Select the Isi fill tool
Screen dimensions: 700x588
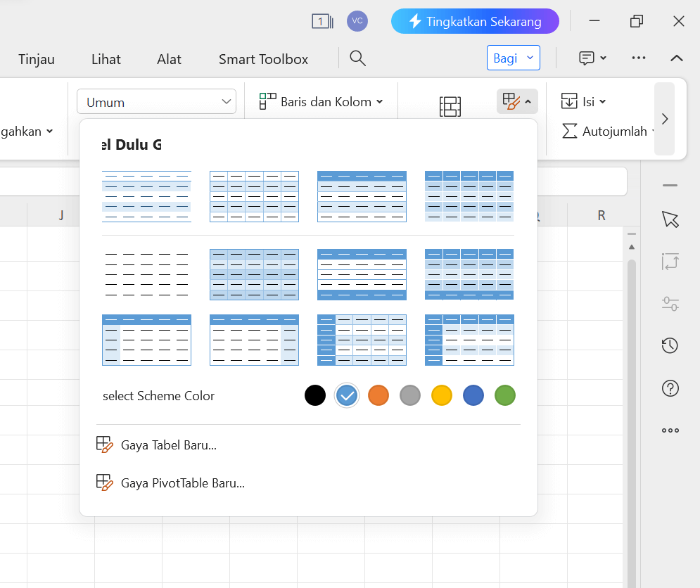coord(583,101)
